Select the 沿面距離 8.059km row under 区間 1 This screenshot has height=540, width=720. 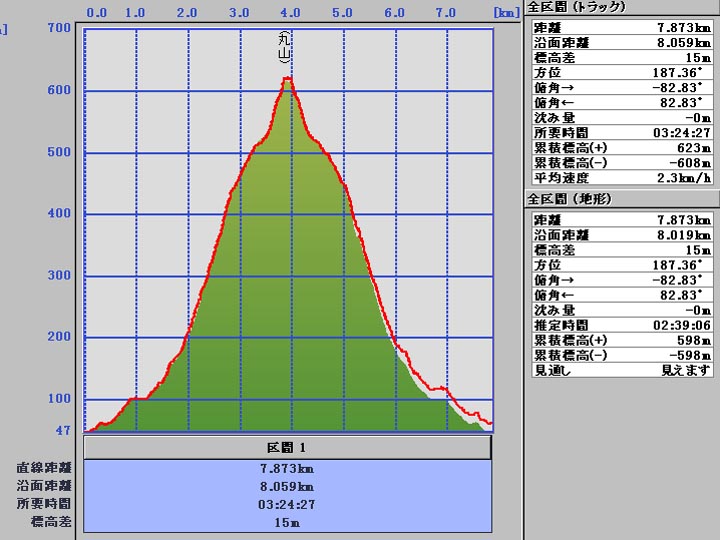[x=288, y=486]
